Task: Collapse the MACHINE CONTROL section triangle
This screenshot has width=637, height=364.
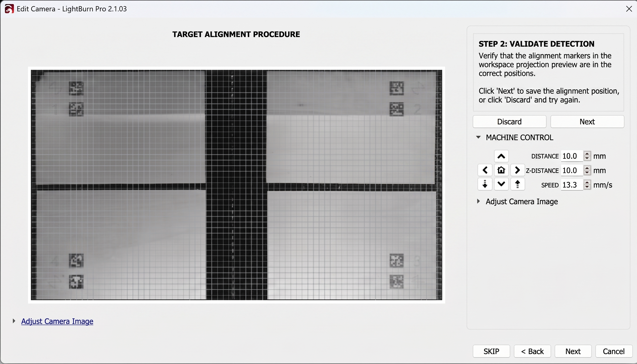Action: click(x=478, y=137)
